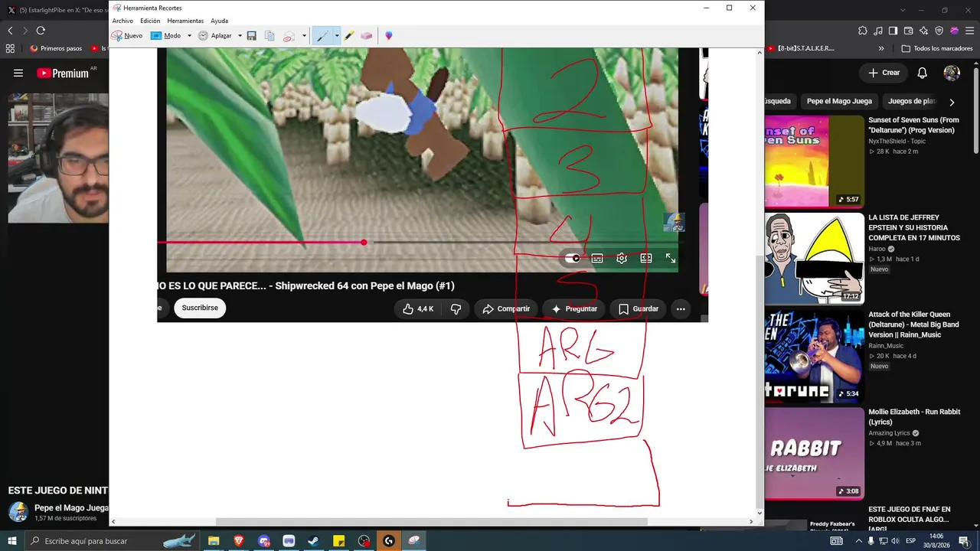Screen dimensions: 980x551
Task: Click the Snipping Tool horizontal scrollbar
Action: tap(432, 522)
